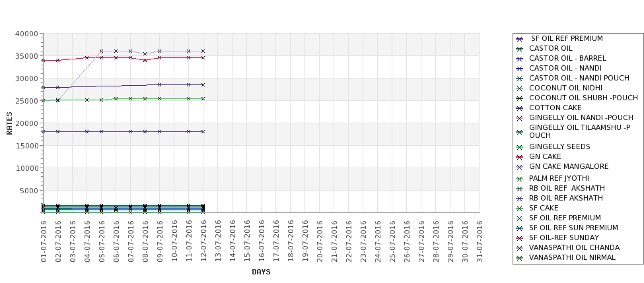Click the 18000 line's point at 04-07-2016

pos(87,132)
